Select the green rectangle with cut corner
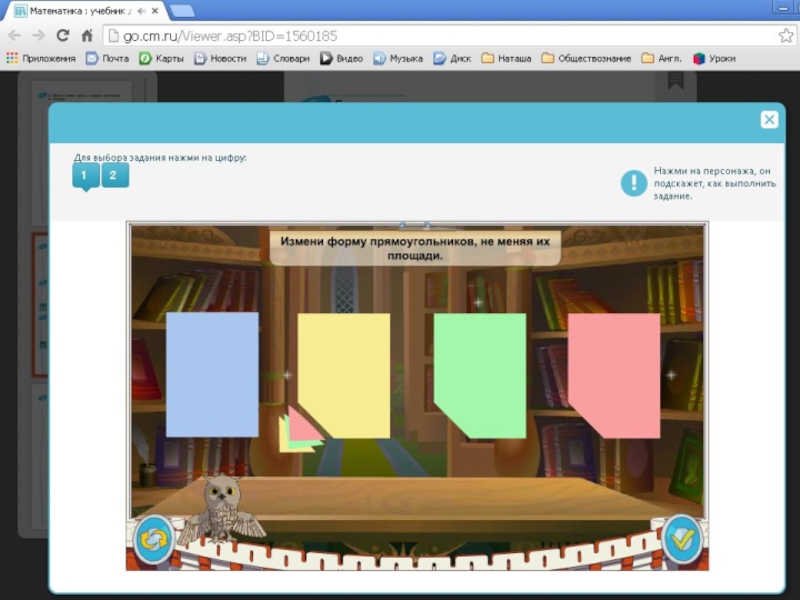800x600 pixels. pyautogui.click(x=481, y=374)
